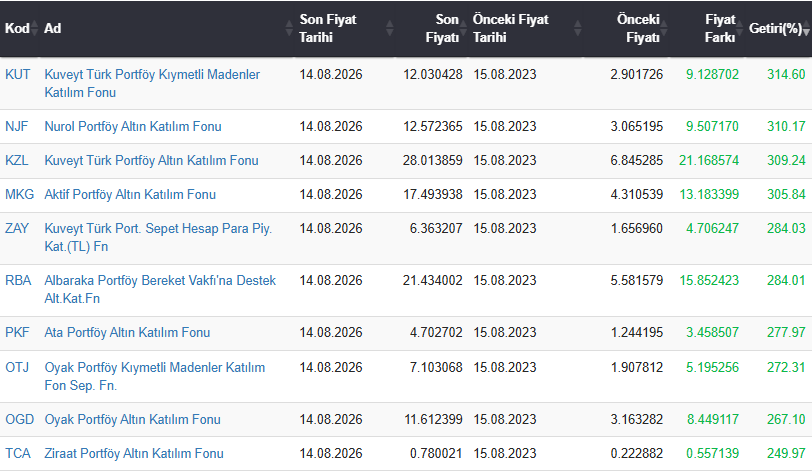Open Ata Portföy Altın Katılım Fonu

pyautogui.click(x=127, y=332)
